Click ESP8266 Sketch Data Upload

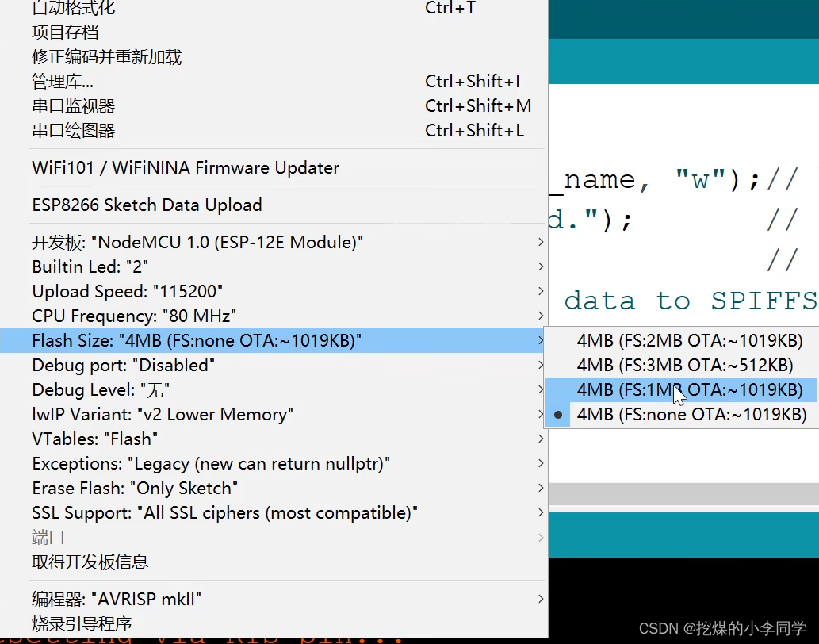(x=145, y=205)
